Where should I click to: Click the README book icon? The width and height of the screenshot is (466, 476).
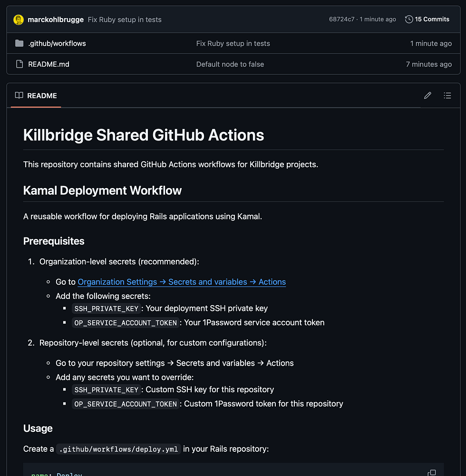(19, 96)
